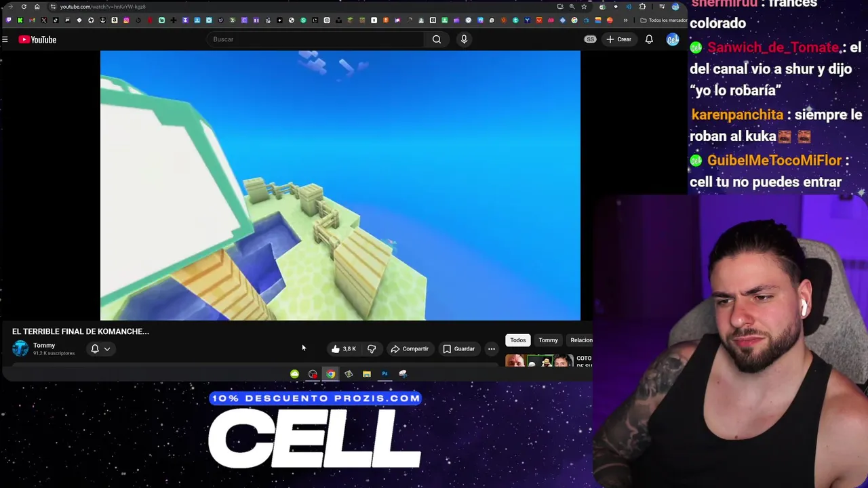This screenshot has height=488, width=868.
Task: Open the Chrome taskbar icon
Action: click(x=330, y=374)
